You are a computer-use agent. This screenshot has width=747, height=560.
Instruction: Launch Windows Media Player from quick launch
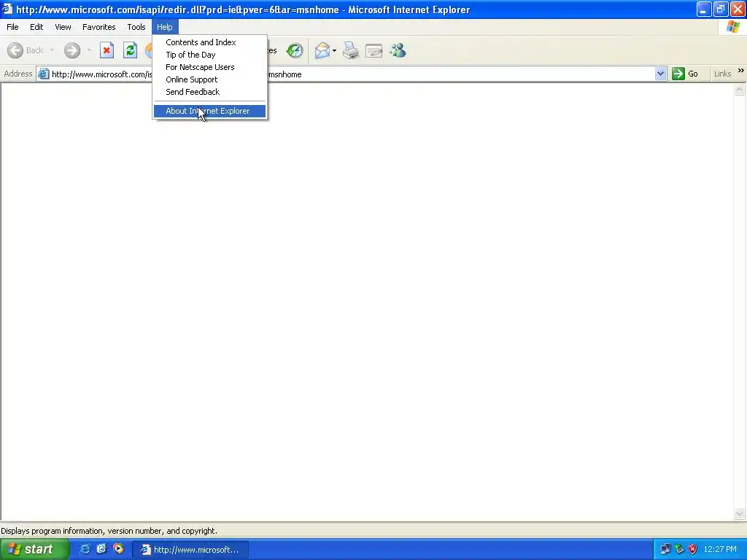pos(118,549)
